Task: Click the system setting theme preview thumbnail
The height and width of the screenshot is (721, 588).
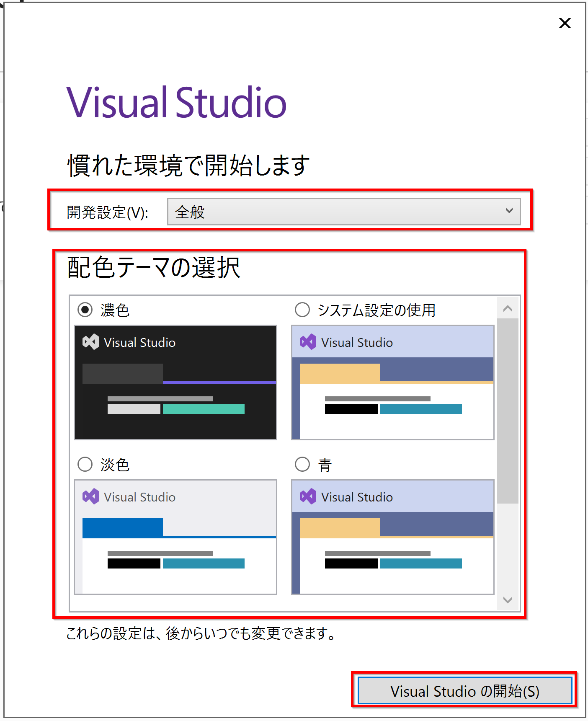Action: click(393, 382)
